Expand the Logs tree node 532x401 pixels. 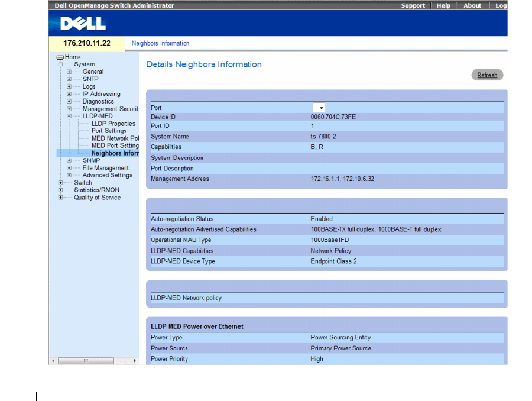69,86
